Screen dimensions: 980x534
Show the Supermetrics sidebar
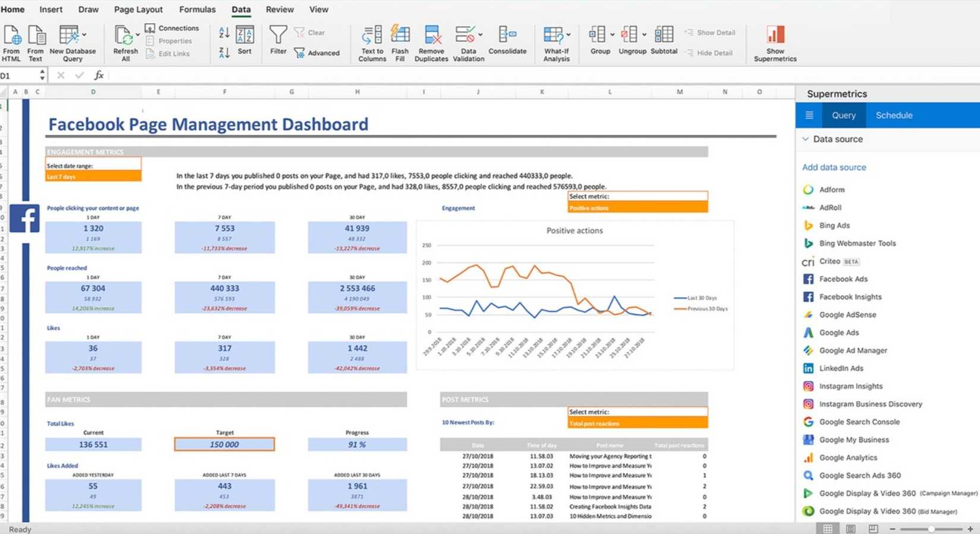pyautogui.click(x=775, y=43)
